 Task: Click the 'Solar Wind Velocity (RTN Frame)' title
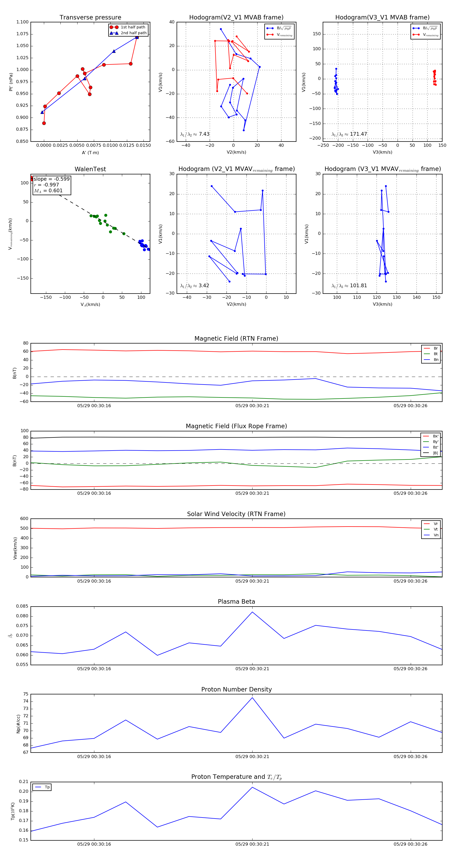(236, 514)
